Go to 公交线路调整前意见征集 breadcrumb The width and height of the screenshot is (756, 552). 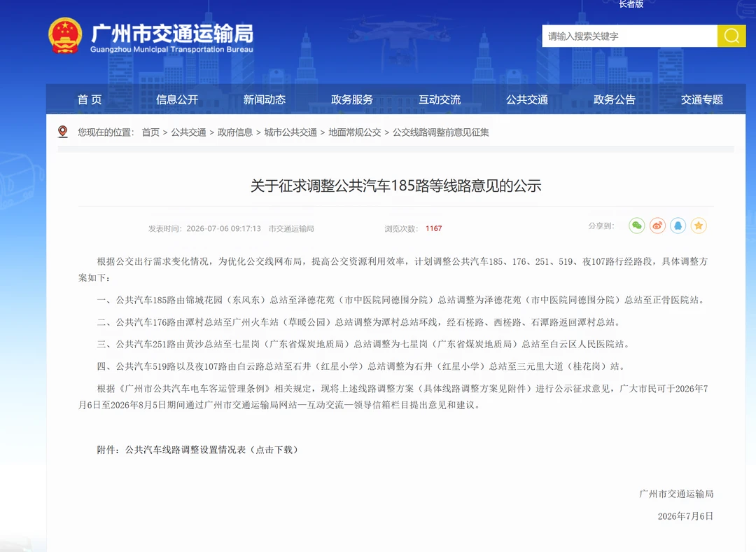point(441,132)
